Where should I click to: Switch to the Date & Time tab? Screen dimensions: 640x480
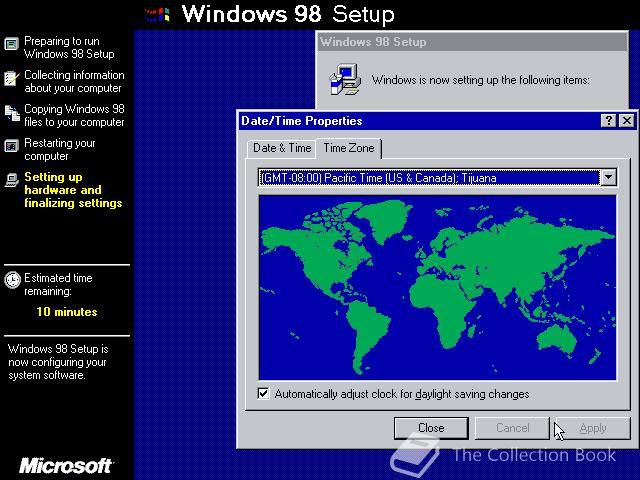coord(282,148)
